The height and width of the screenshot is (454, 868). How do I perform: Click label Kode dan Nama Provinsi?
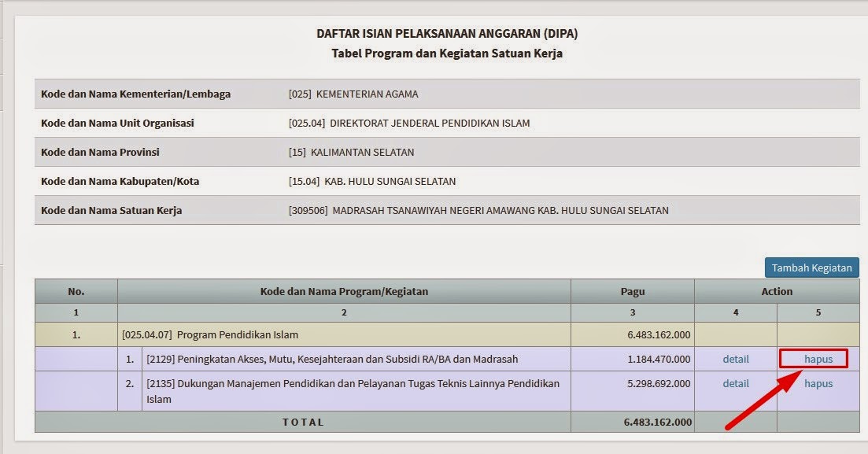pos(100,153)
